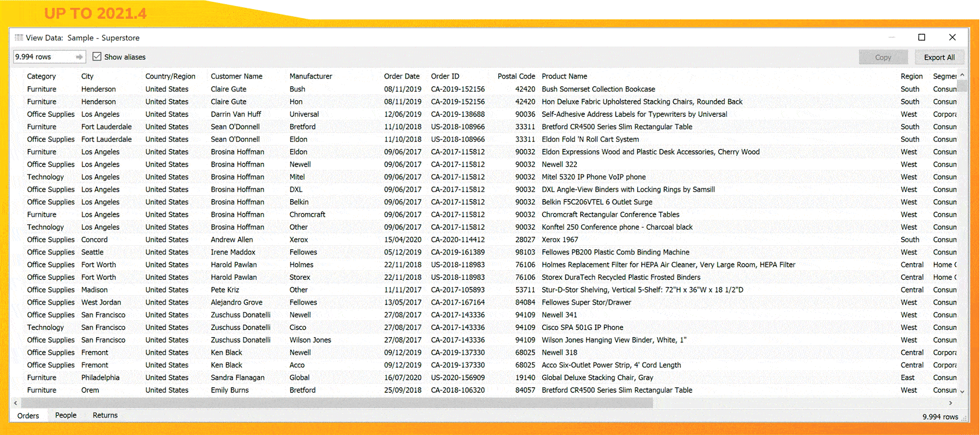Switch to the Orders tab
Image resolution: width=980 pixels, height=435 pixels.
coord(28,416)
